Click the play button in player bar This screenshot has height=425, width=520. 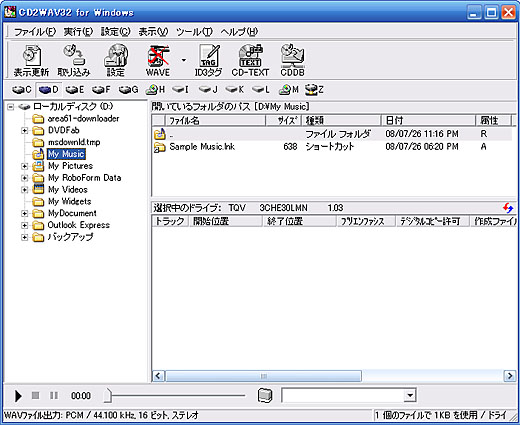(18, 396)
